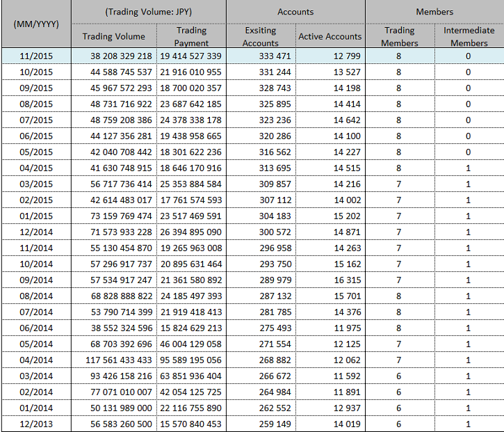Select the 12/2014 date cell
Screen dimensions: 504x432
coord(36,232)
